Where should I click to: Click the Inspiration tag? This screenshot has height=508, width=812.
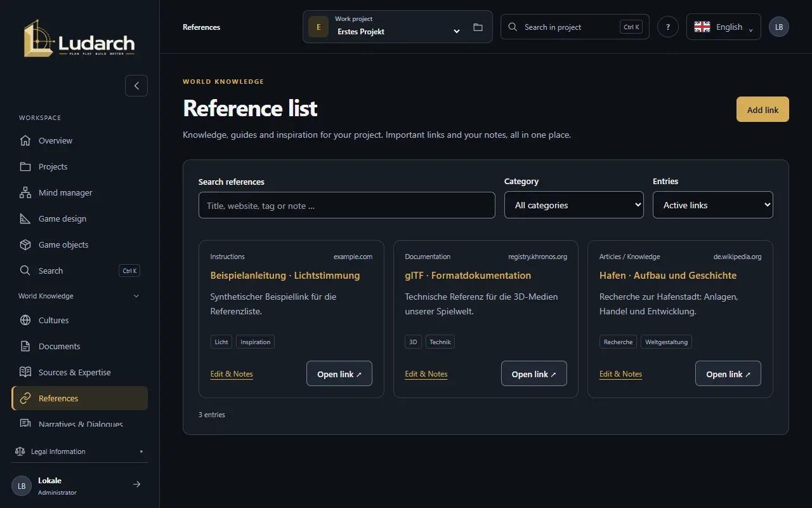click(256, 342)
